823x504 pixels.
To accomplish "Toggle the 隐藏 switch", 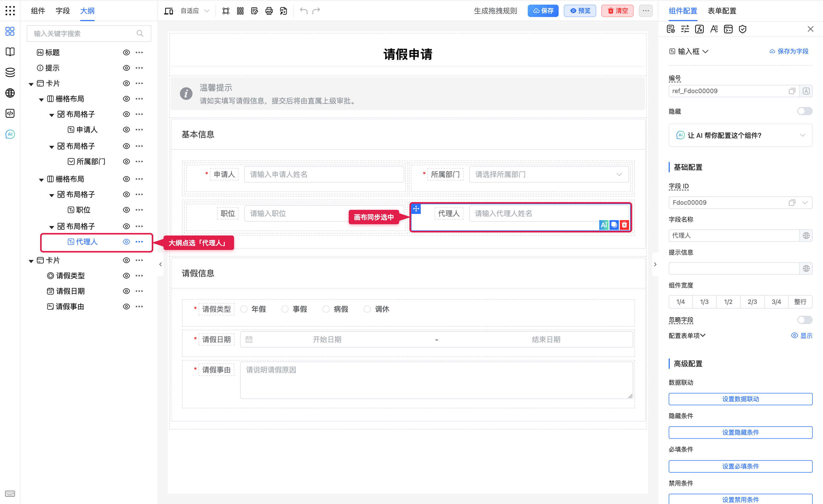I will click(805, 111).
